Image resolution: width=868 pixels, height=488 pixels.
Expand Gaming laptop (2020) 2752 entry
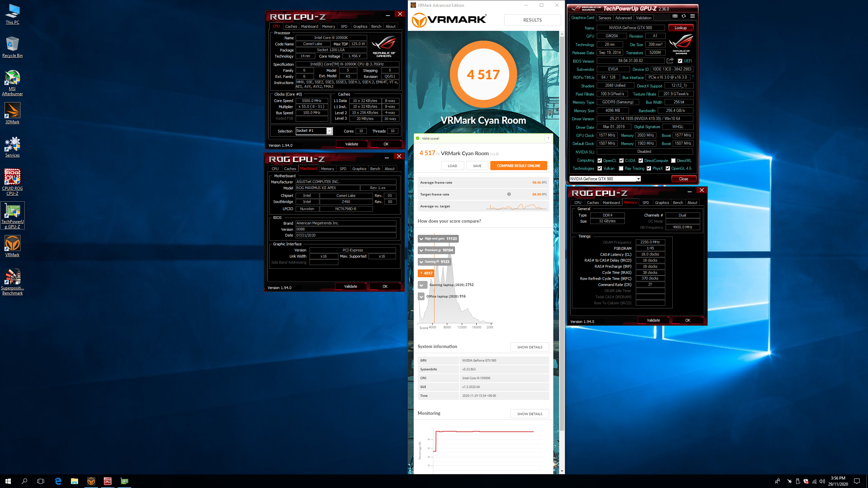[422, 285]
